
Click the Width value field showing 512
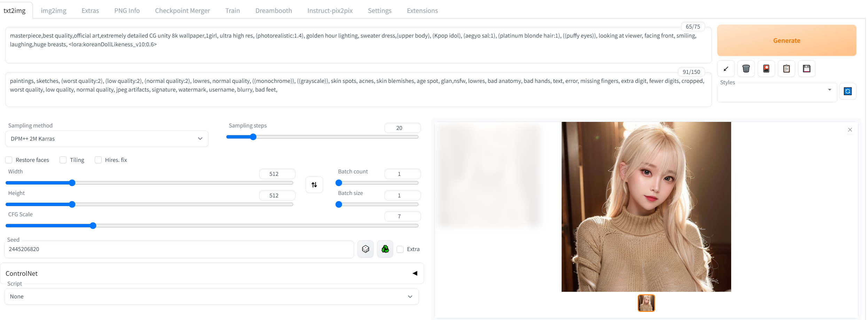pyautogui.click(x=277, y=174)
